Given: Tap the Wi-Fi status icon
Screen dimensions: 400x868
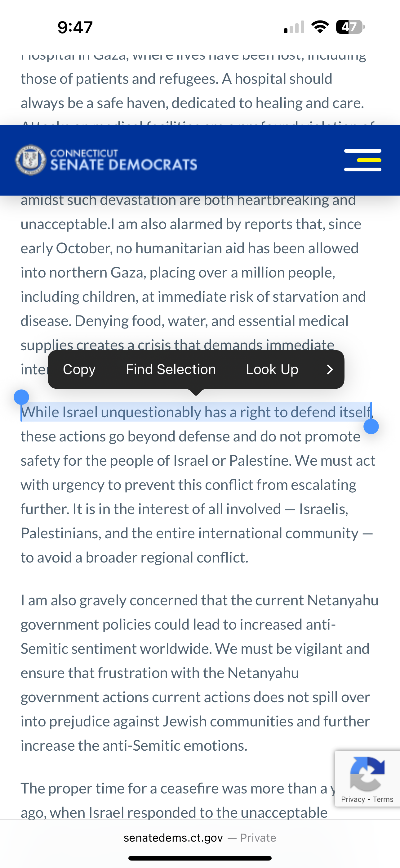Looking at the screenshot, I should click(320, 27).
